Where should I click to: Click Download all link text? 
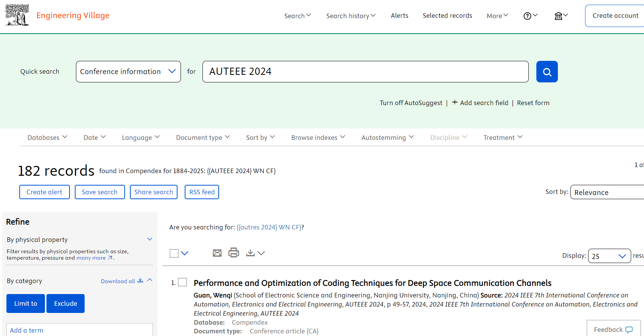coord(118,281)
